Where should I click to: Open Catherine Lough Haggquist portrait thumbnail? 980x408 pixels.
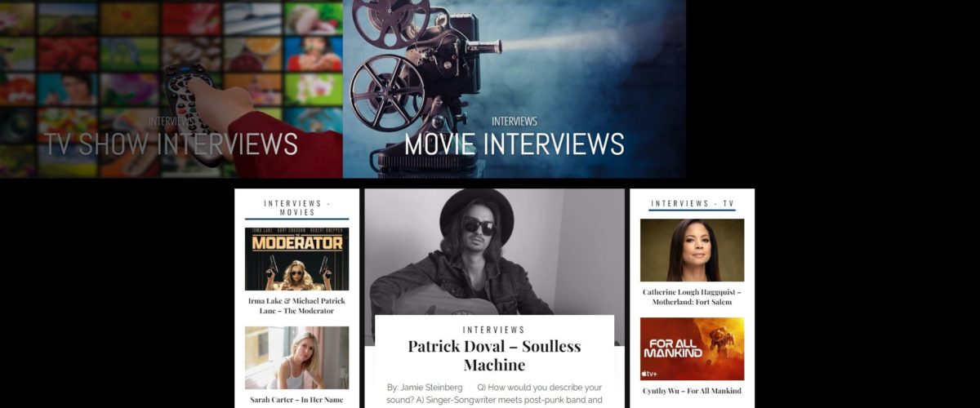point(692,250)
